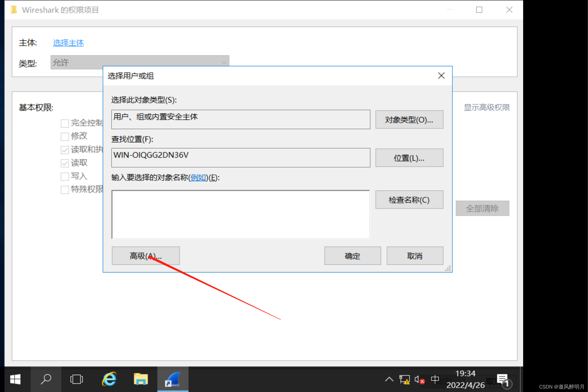Click the taskbar search magnifier icon
This screenshot has width=588, height=392.
[46, 379]
